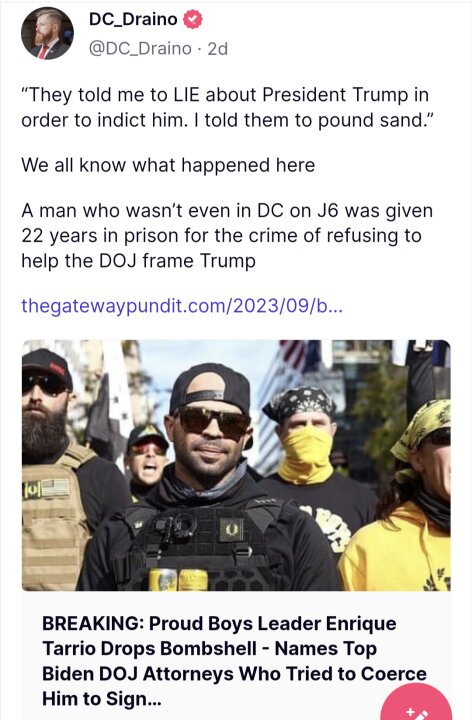This screenshot has width=472, height=720.
Task: Click the man in the backwards black cap
Action: click(209, 478)
